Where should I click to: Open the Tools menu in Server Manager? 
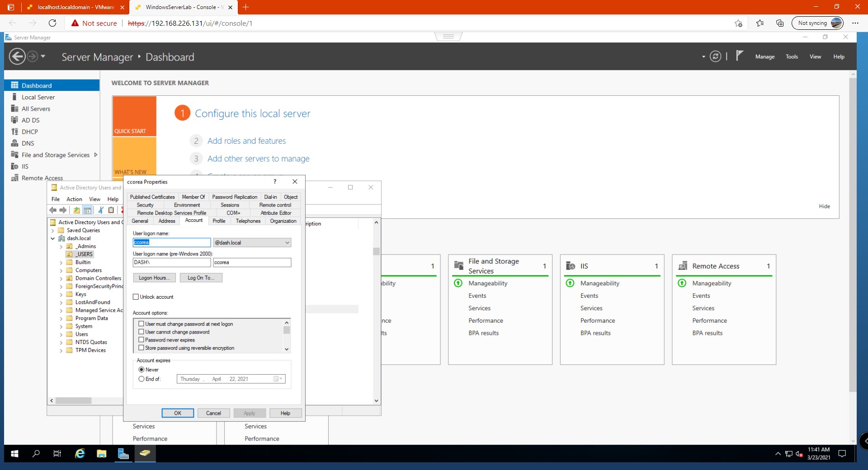791,57
